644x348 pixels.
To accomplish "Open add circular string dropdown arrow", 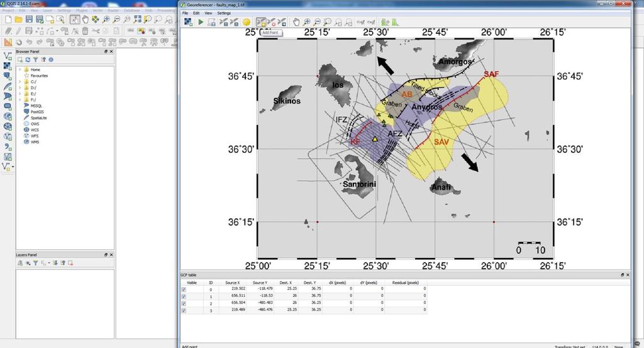I will (x=57, y=31).
